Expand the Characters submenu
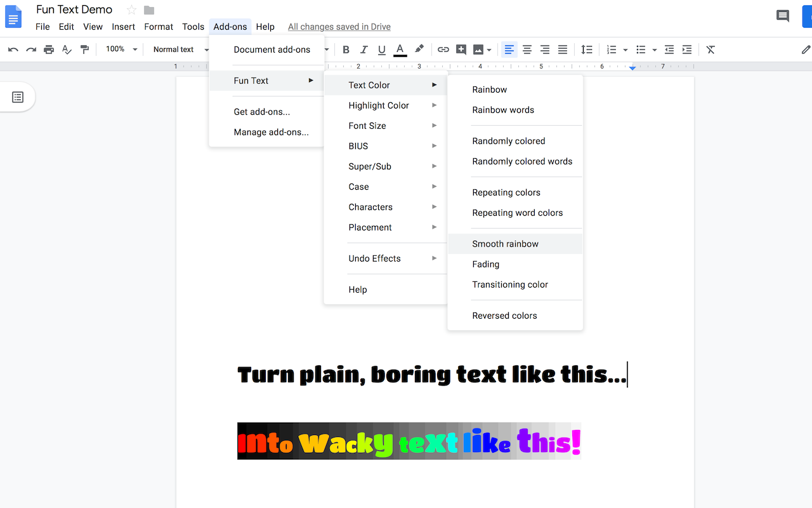Image resolution: width=812 pixels, height=508 pixels. (x=386, y=207)
